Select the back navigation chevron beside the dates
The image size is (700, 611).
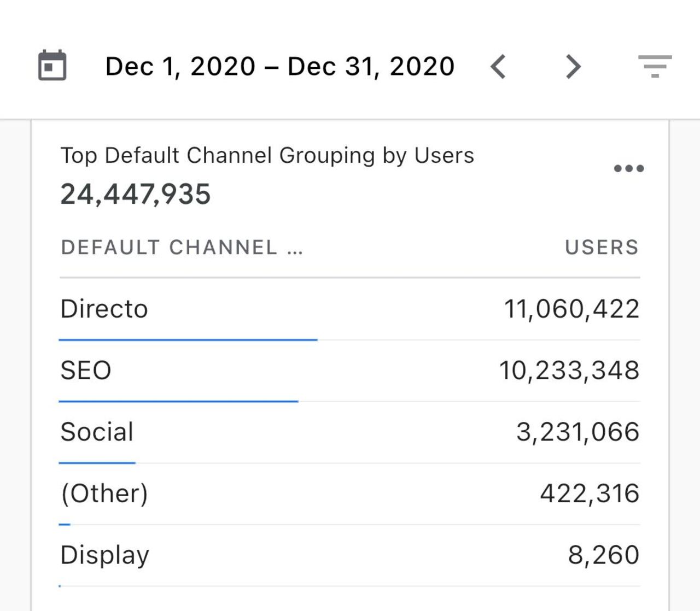click(498, 66)
